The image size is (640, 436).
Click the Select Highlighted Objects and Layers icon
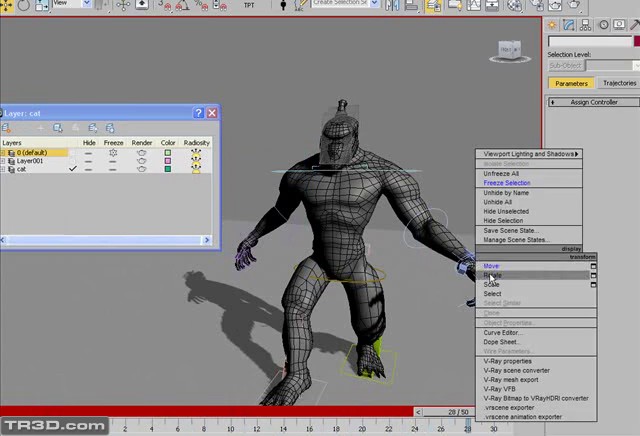(59, 128)
